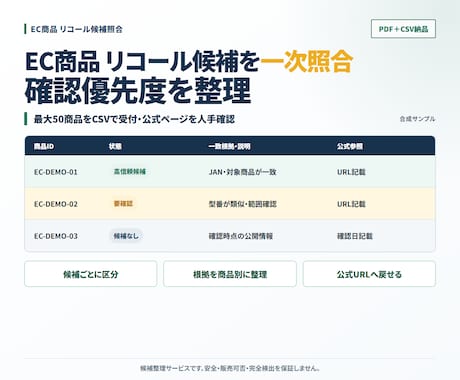Click the 確認日記載 cell
This screenshot has width=460, height=380.
tap(355, 236)
